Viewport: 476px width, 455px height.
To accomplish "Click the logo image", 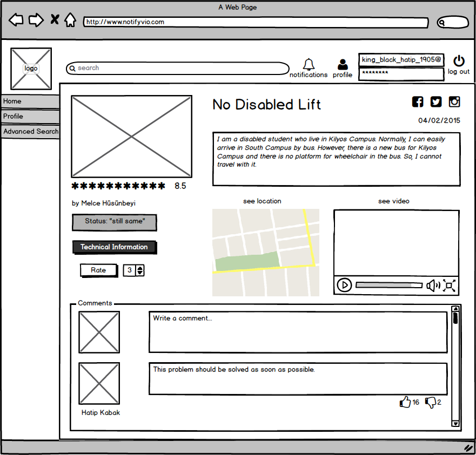I will click(x=31, y=69).
